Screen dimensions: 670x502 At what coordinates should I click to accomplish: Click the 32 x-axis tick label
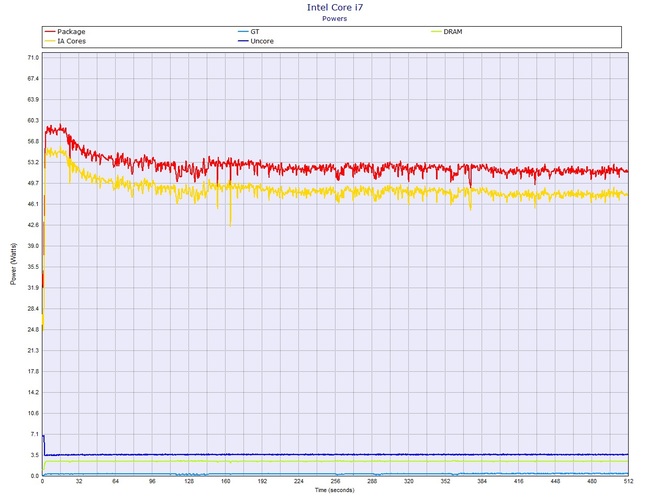pyautogui.click(x=79, y=481)
